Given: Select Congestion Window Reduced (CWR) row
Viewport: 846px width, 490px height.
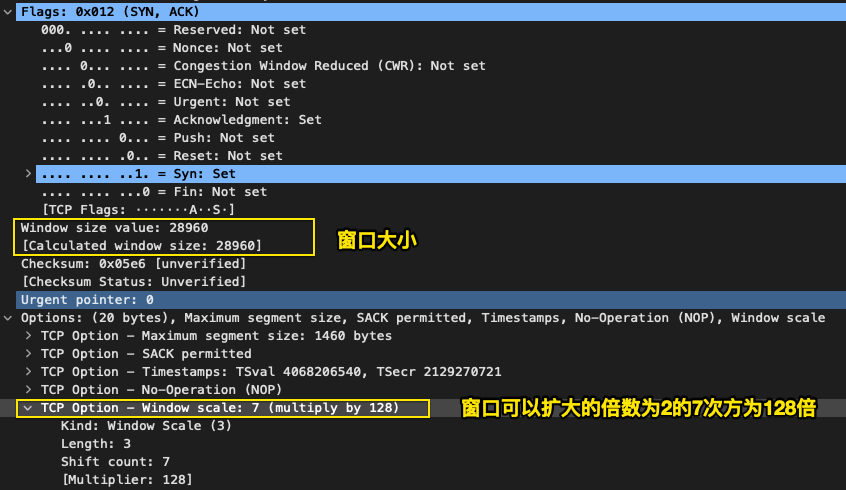Looking at the screenshot, I should coord(263,66).
